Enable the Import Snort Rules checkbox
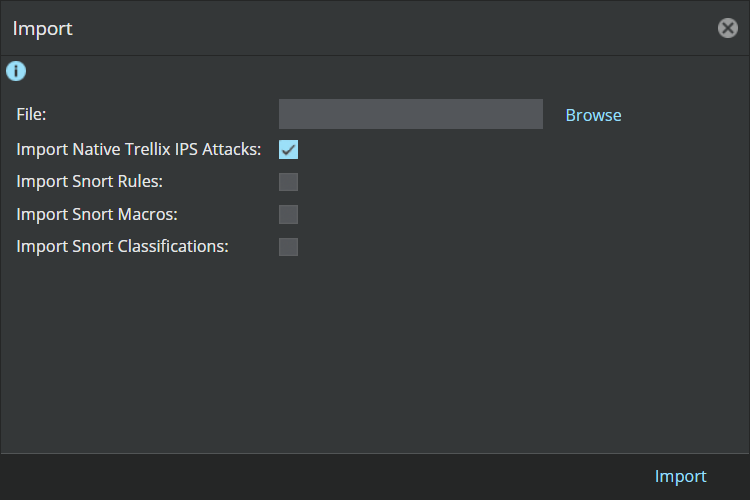 [288, 182]
